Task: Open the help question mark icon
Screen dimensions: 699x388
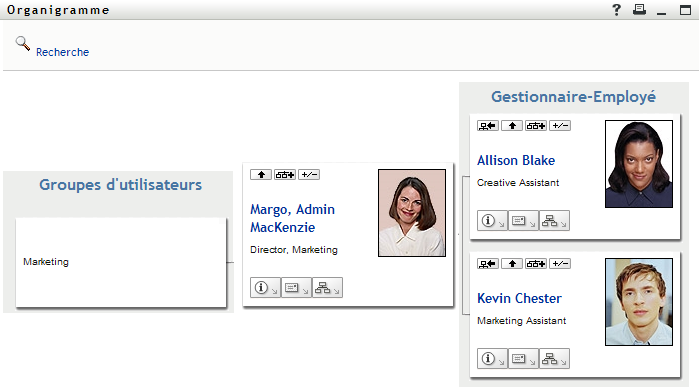Action: (x=616, y=10)
